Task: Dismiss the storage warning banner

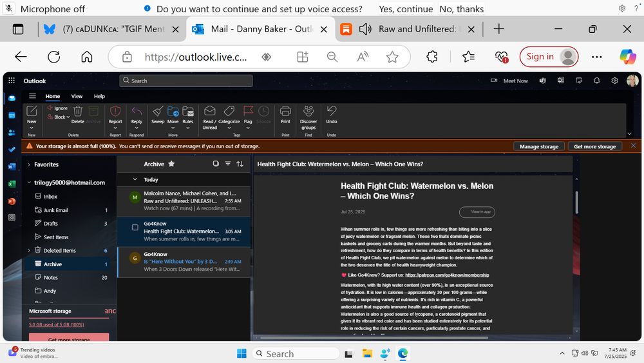Action: point(633,146)
